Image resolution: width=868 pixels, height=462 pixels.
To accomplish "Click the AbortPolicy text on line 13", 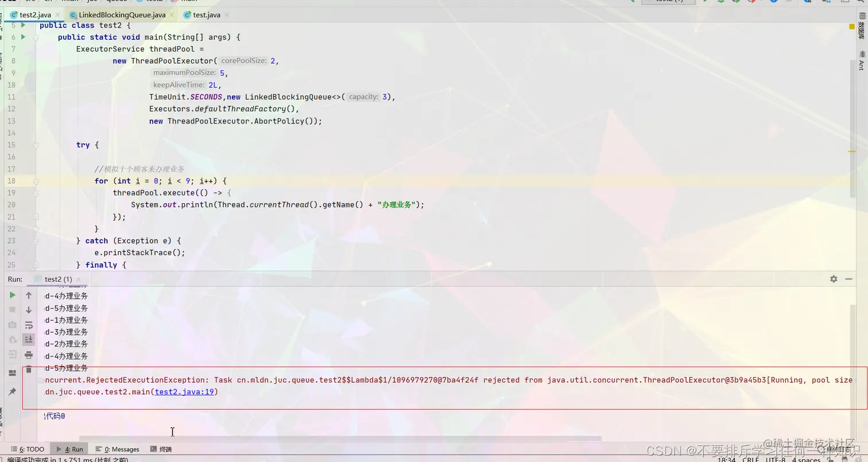I will click(280, 121).
